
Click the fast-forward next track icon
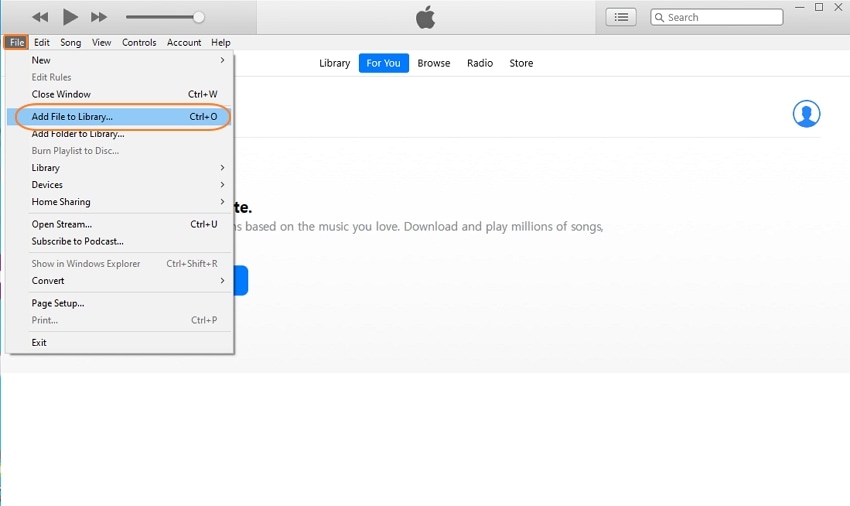[x=99, y=17]
